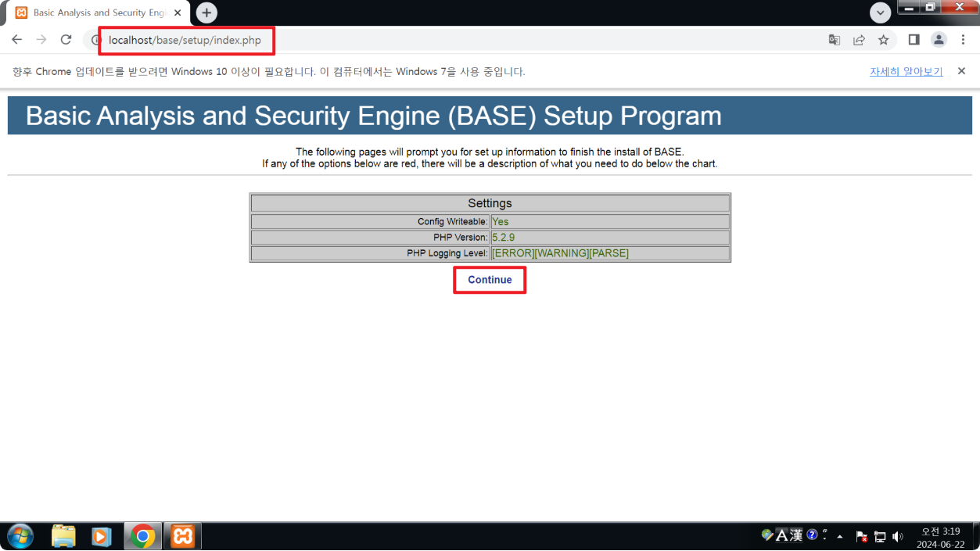Open the Chrome profile avatar icon
The height and width of the screenshot is (551, 980).
pos(939,40)
